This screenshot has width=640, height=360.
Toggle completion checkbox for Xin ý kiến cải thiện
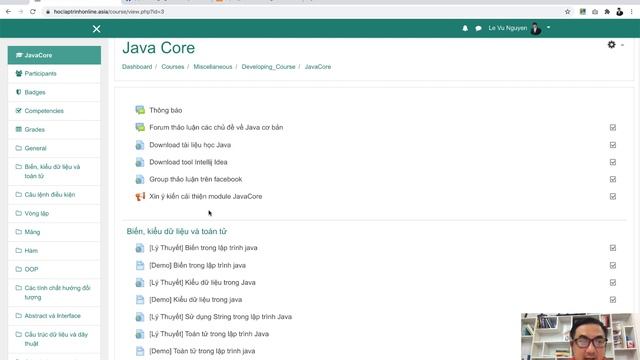tap(613, 196)
